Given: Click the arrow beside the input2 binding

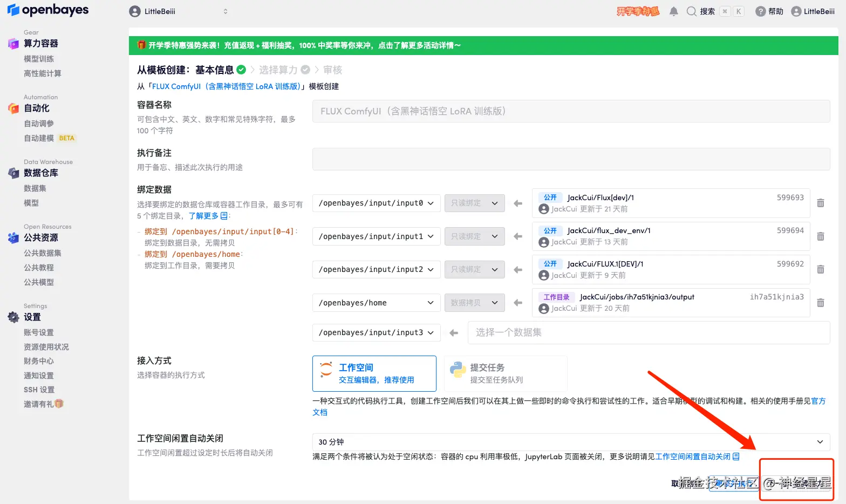Looking at the screenshot, I should [x=518, y=270].
